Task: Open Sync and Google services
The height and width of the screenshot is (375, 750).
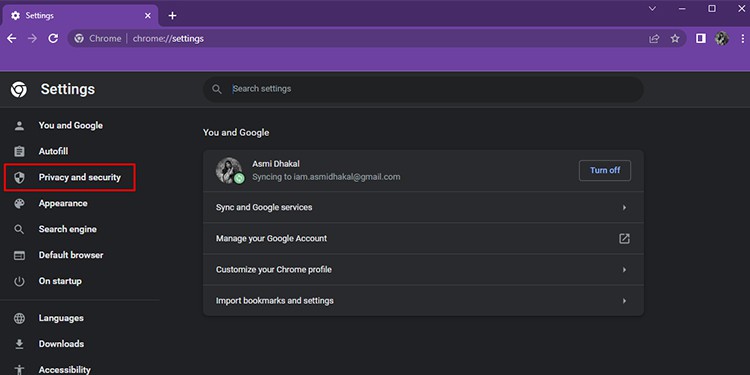Action: point(423,208)
